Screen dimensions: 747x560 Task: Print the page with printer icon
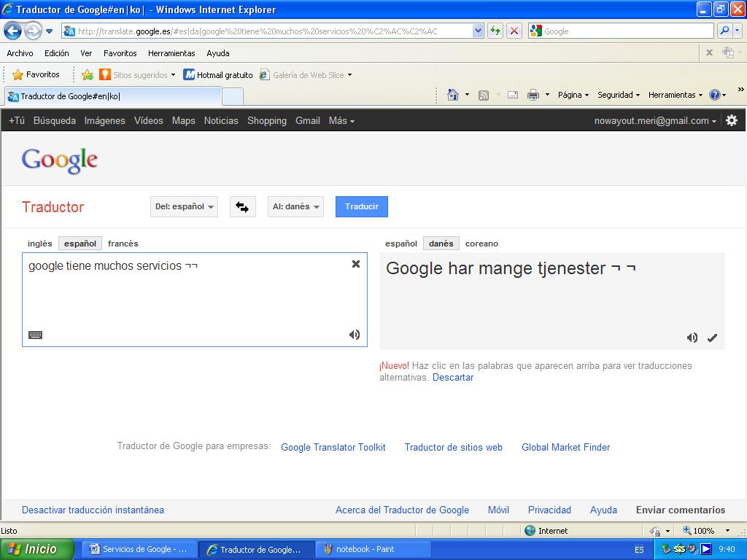tap(533, 95)
